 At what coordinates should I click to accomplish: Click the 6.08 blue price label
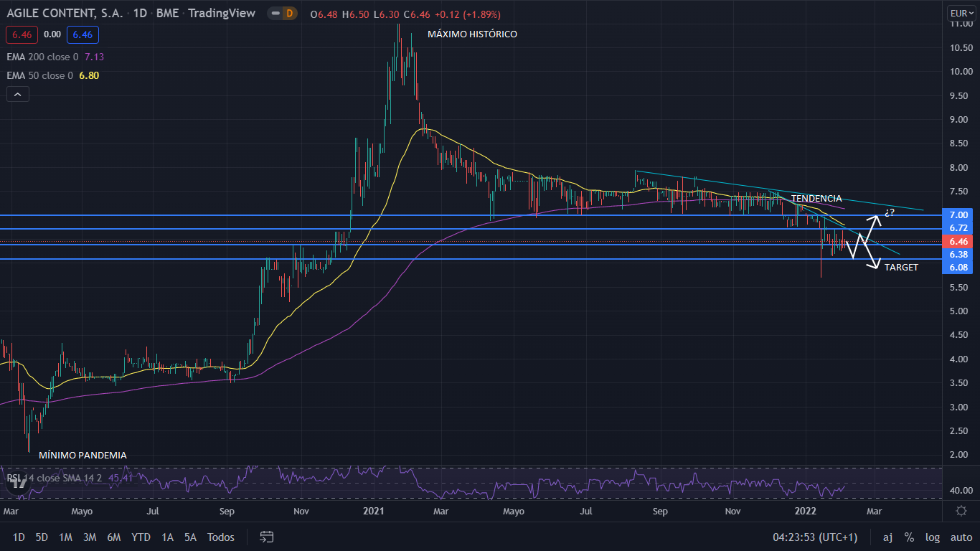tap(959, 267)
